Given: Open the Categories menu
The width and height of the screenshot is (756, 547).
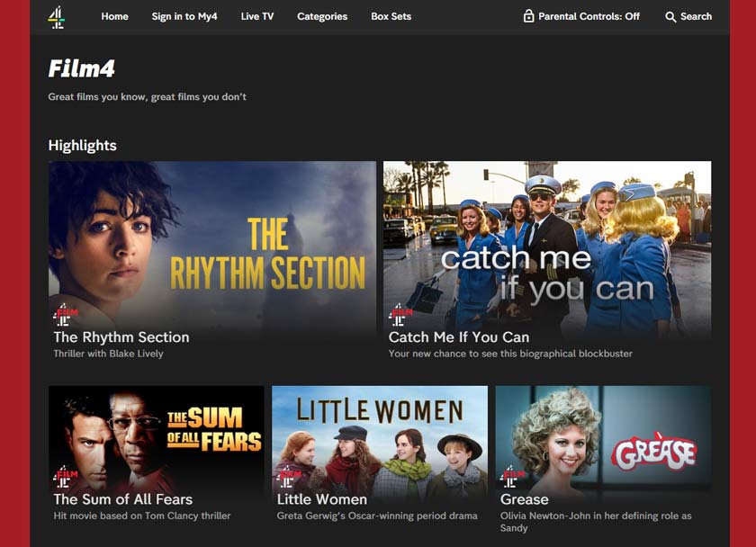Looking at the screenshot, I should pos(321,16).
